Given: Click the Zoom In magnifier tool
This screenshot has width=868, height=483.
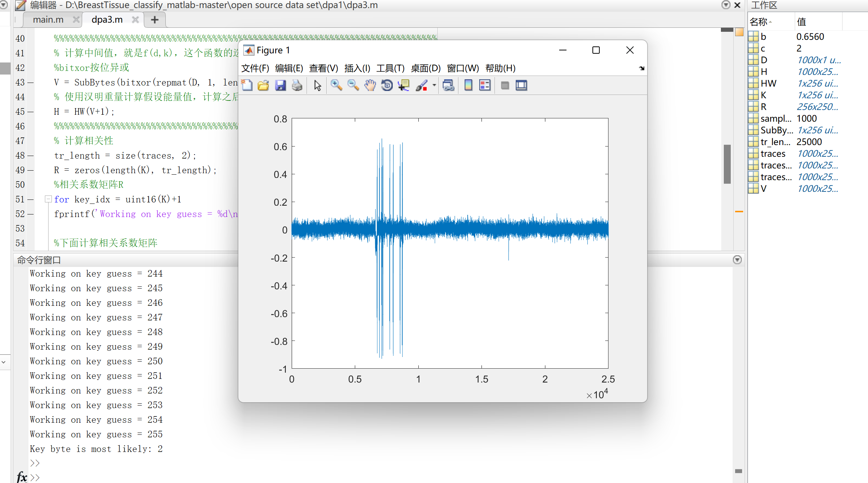Looking at the screenshot, I should coord(336,85).
